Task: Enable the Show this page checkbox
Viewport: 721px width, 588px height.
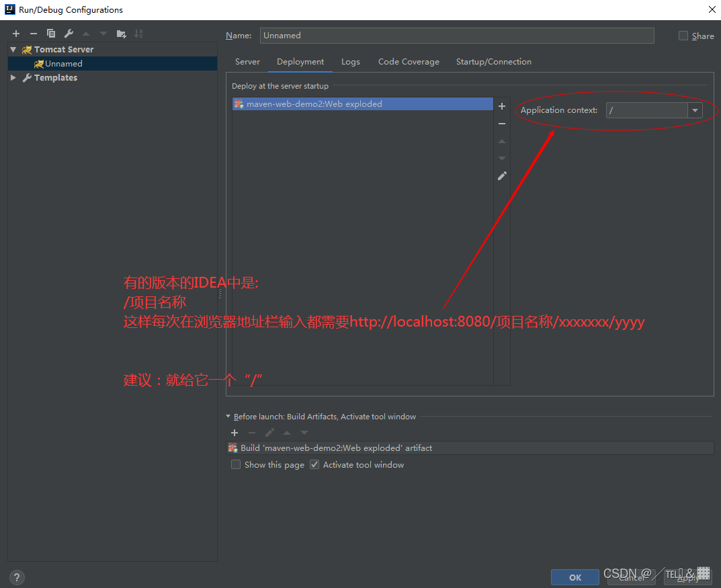Action: point(236,464)
